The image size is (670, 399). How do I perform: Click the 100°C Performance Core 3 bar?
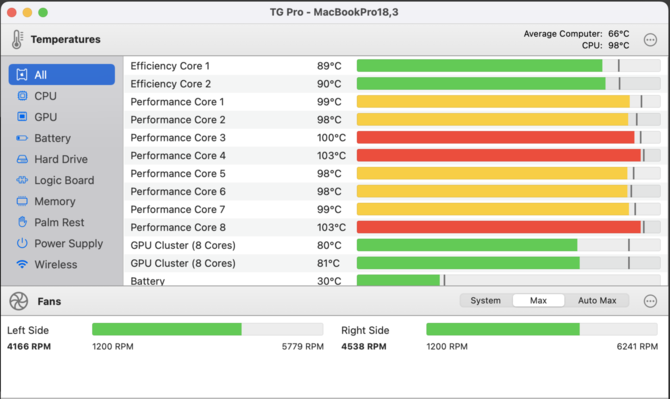pyautogui.click(x=508, y=138)
